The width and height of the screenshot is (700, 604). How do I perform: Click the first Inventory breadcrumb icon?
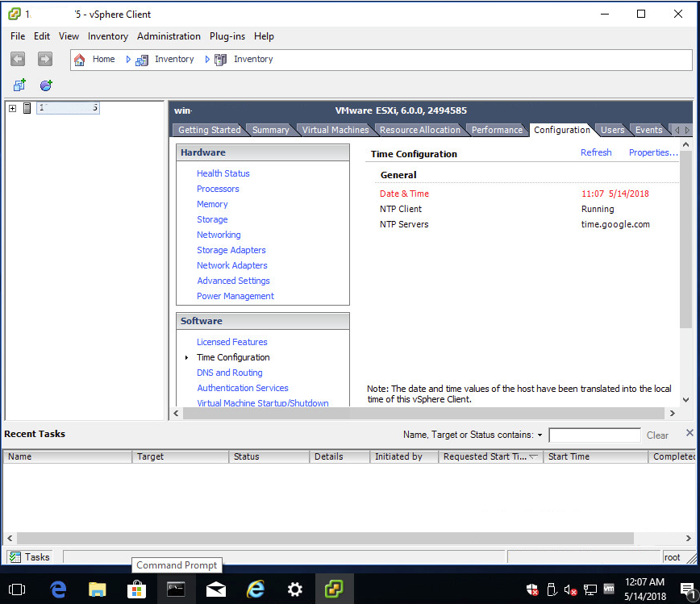click(142, 60)
